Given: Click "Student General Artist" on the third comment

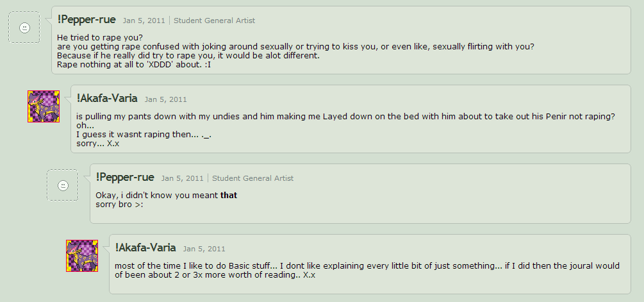Looking at the screenshot, I should (x=253, y=178).
